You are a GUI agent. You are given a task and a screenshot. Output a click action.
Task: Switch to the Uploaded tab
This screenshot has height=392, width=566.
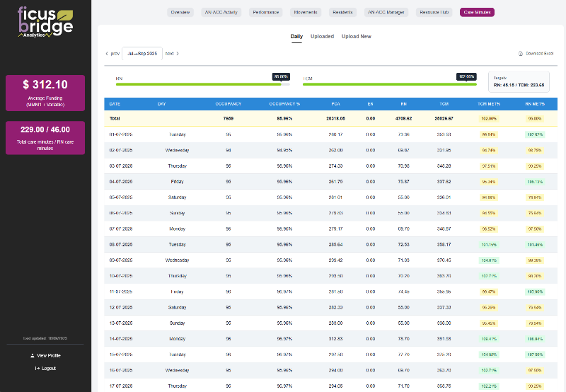pyautogui.click(x=322, y=36)
